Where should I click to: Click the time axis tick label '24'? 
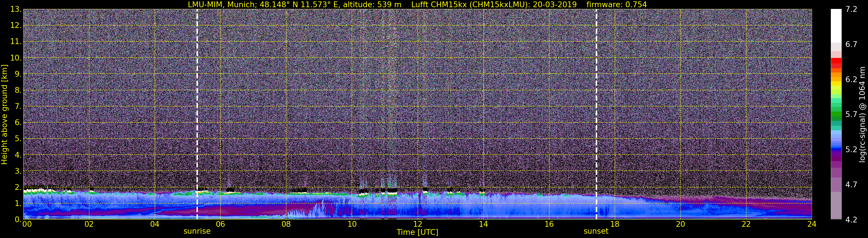[812, 224]
